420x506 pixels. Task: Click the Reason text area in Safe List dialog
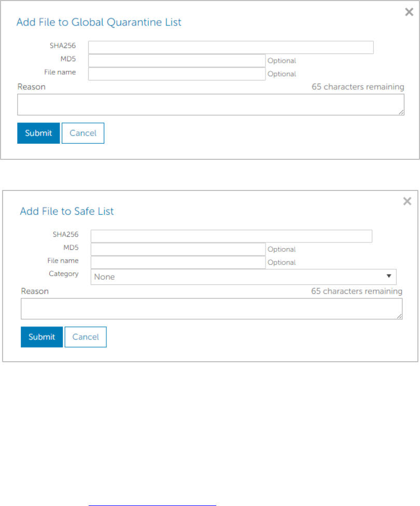tap(212, 309)
